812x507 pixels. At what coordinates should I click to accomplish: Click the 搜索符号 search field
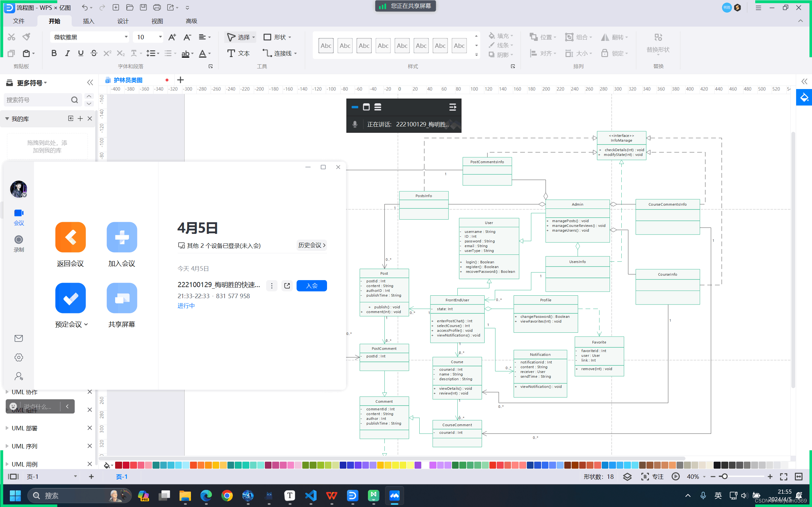[x=37, y=100]
